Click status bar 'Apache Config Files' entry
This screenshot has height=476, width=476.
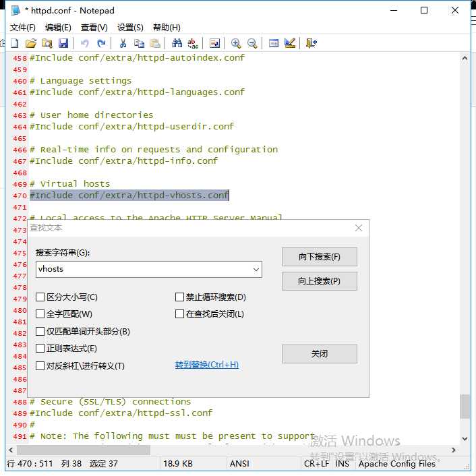(397, 464)
